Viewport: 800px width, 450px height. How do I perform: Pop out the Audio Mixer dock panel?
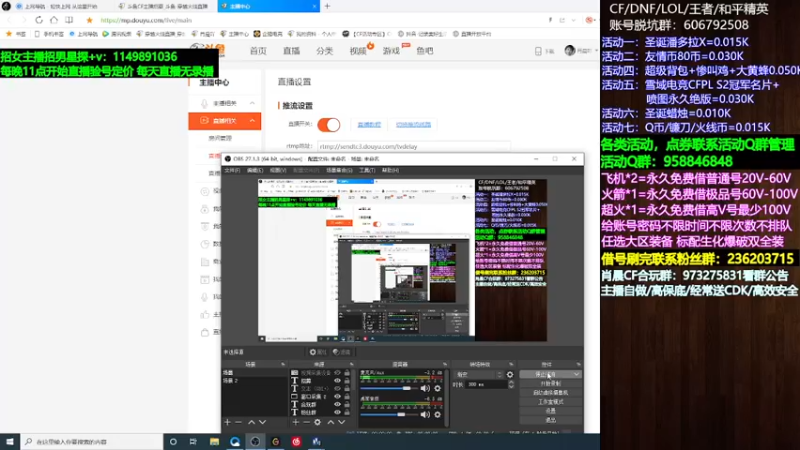click(x=445, y=364)
